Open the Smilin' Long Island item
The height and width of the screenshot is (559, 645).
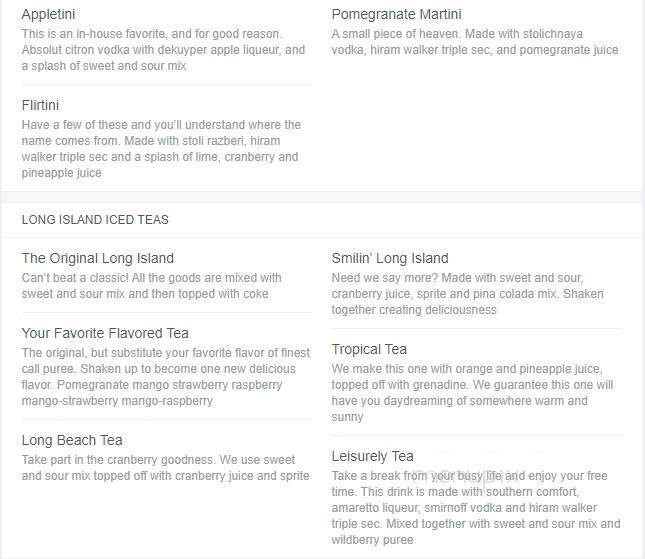click(390, 258)
